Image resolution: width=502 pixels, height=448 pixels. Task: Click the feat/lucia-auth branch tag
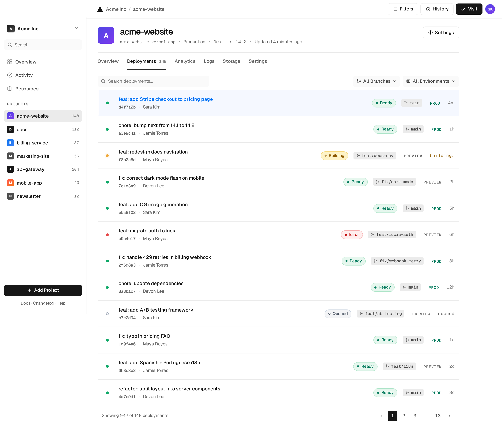tap(392, 234)
